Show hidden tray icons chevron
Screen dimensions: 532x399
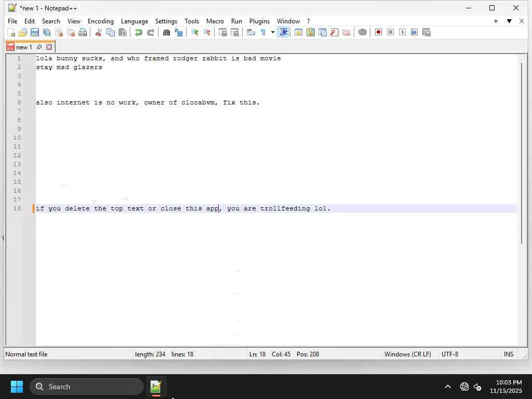[448, 387]
